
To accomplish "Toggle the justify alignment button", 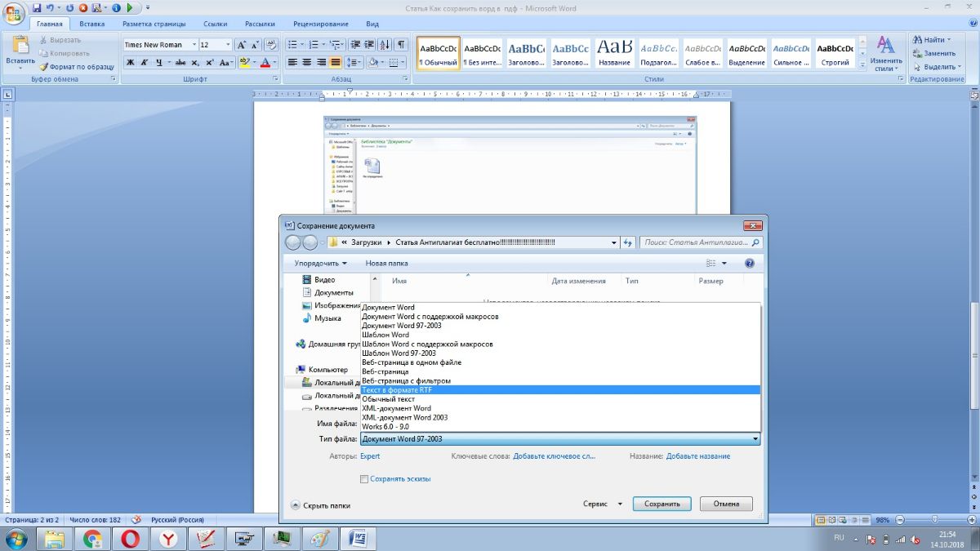I will tap(336, 63).
